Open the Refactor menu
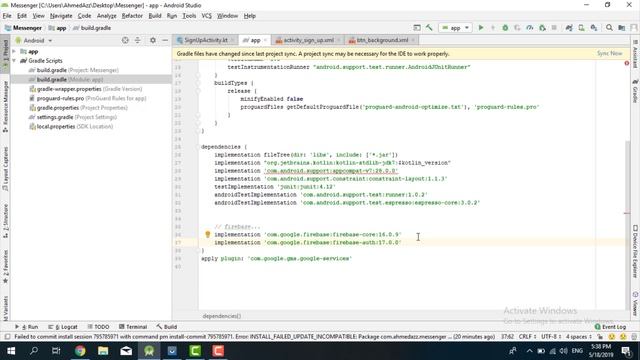This screenshot has width=640, height=360. 132,16
